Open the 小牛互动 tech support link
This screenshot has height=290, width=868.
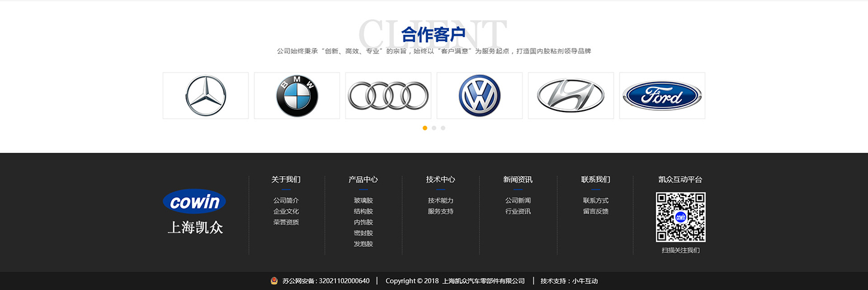[x=585, y=281]
